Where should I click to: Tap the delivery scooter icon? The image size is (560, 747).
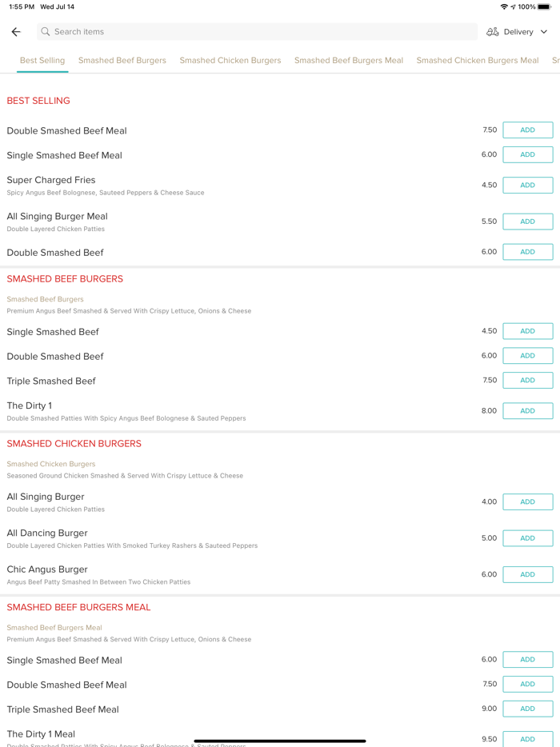point(493,32)
